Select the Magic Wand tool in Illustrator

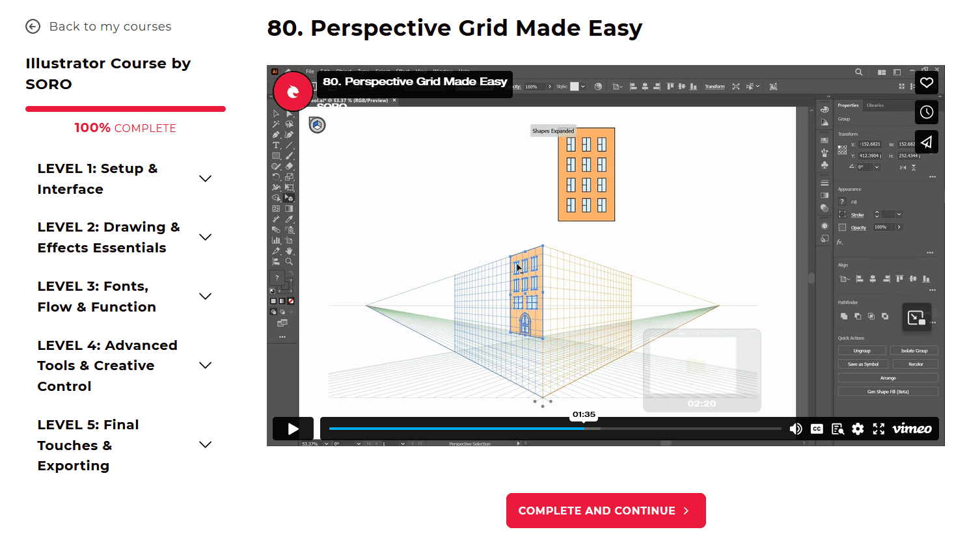(276, 124)
